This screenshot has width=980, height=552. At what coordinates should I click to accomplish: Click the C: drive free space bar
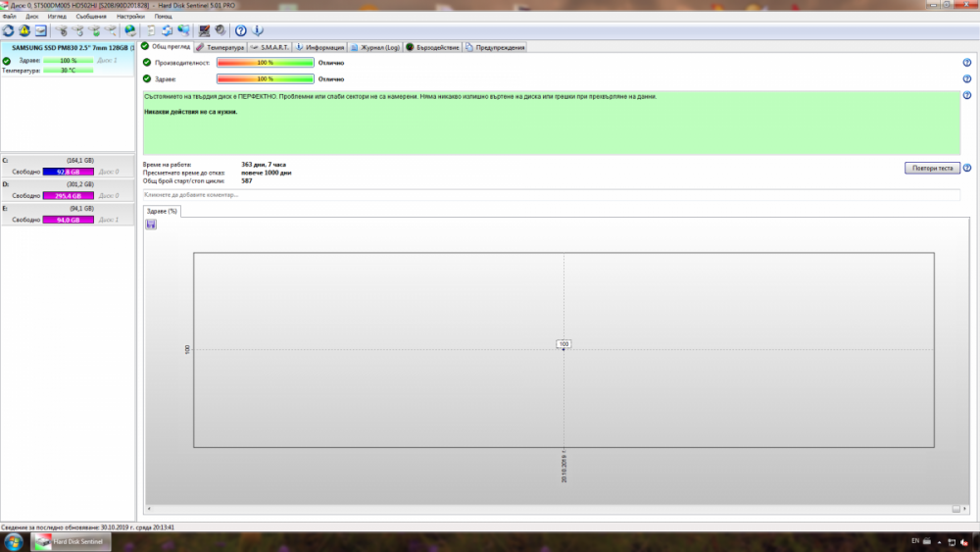(69, 172)
